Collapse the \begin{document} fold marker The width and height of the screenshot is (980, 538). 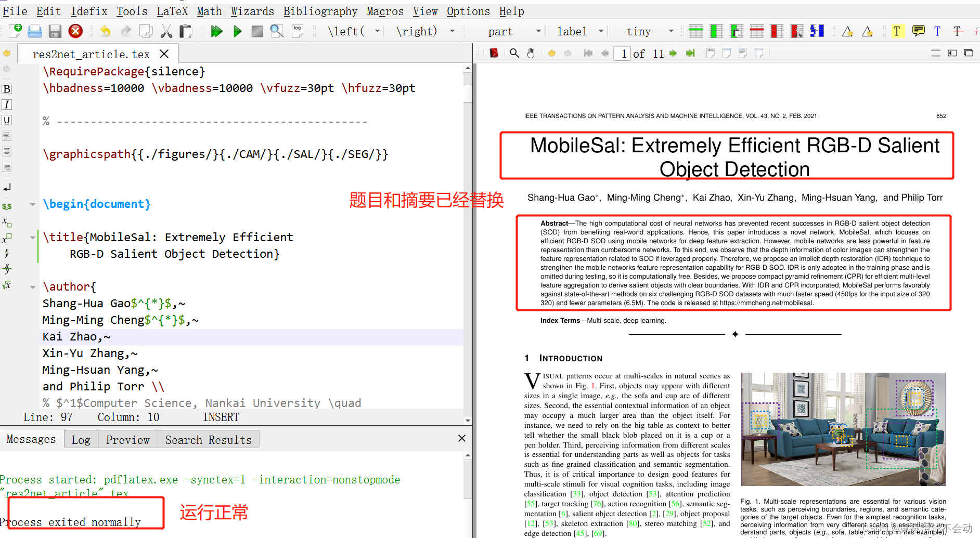[x=33, y=204]
